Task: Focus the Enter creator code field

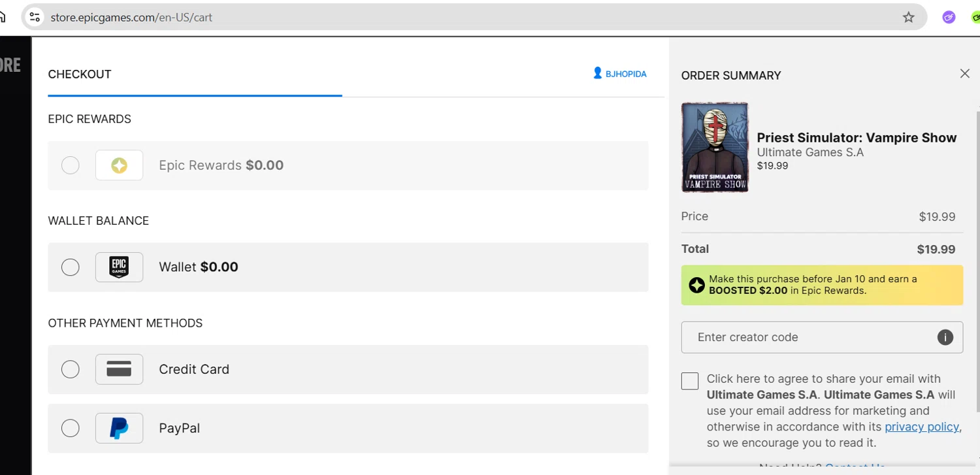Action: pos(810,337)
